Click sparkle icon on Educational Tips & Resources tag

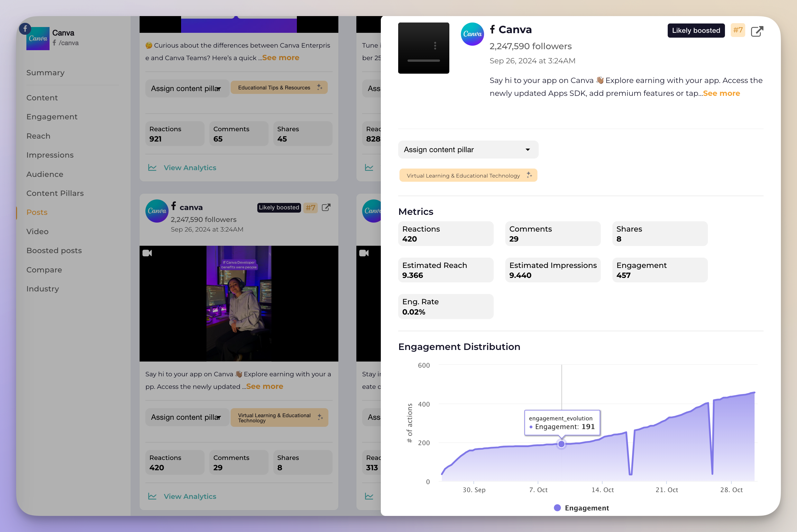coord(319,87)
